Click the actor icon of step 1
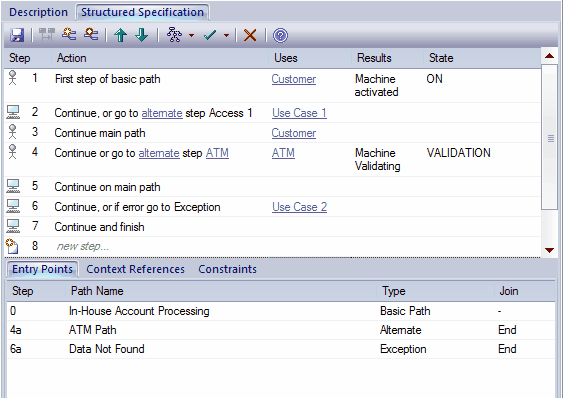 (x=13, y=78)
